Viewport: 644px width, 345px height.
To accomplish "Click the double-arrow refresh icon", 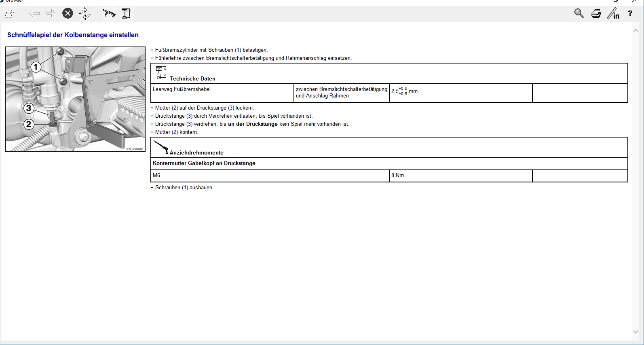I will [85, 14].
